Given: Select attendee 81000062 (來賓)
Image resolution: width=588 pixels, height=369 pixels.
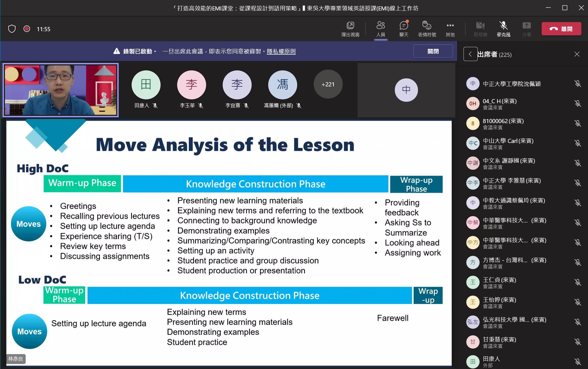Looking at the screenshot, I should (x=523, y=123).
